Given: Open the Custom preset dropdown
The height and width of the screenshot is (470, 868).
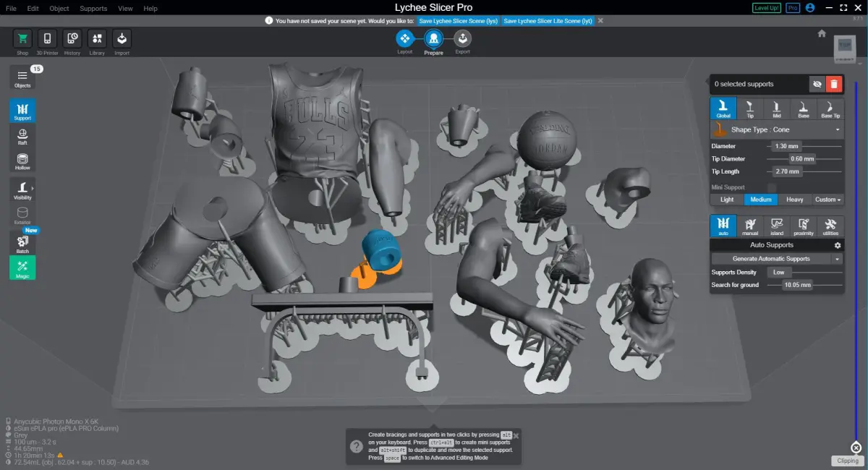Looking at the screenshot, I should [x=827, y=200].
